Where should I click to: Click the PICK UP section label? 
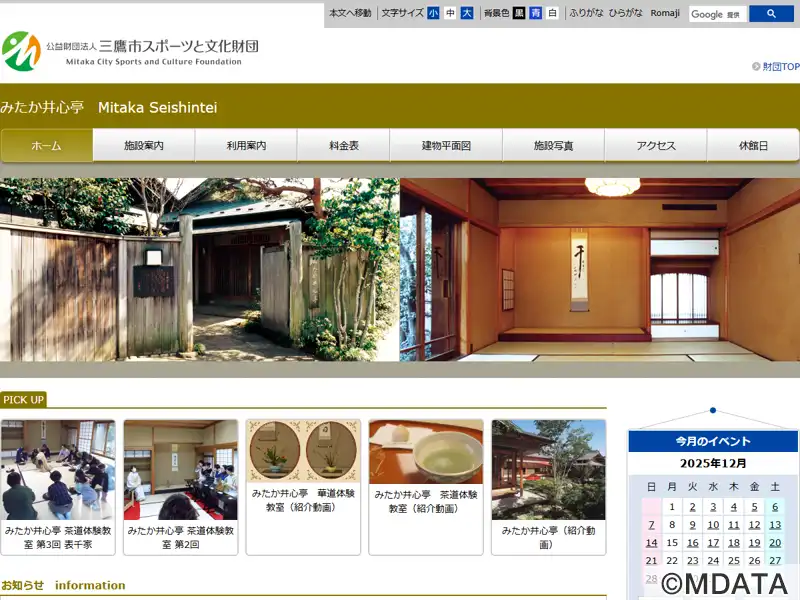click(23, 399)
